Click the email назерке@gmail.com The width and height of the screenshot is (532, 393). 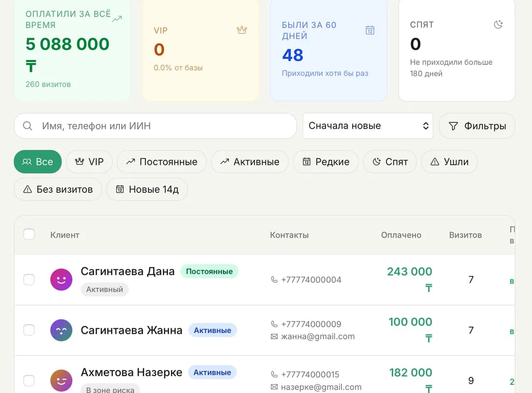321,387
